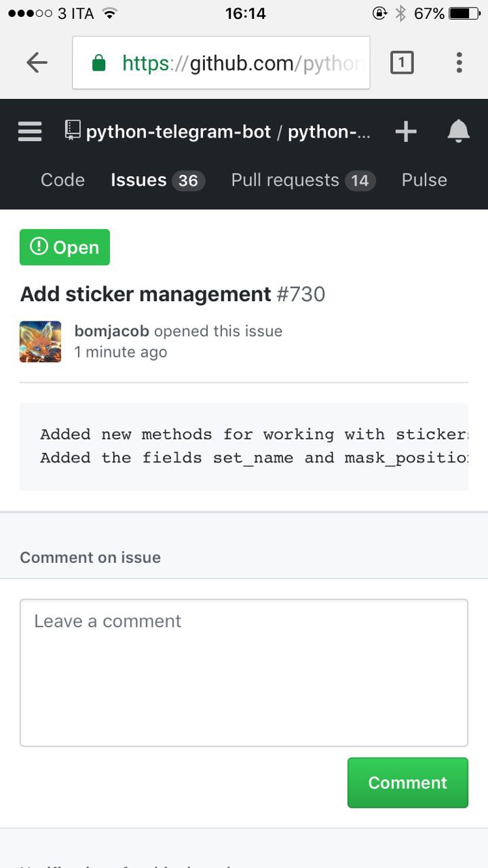The width and height of the screenshot is (488, 868).
Task: Open the bomjacob user profile link
Action: (x=111, y=331)
